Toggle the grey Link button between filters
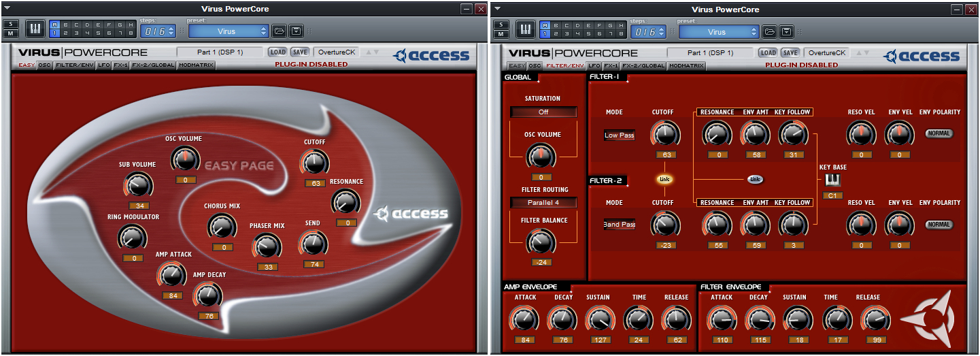 [x=755, y=179]
